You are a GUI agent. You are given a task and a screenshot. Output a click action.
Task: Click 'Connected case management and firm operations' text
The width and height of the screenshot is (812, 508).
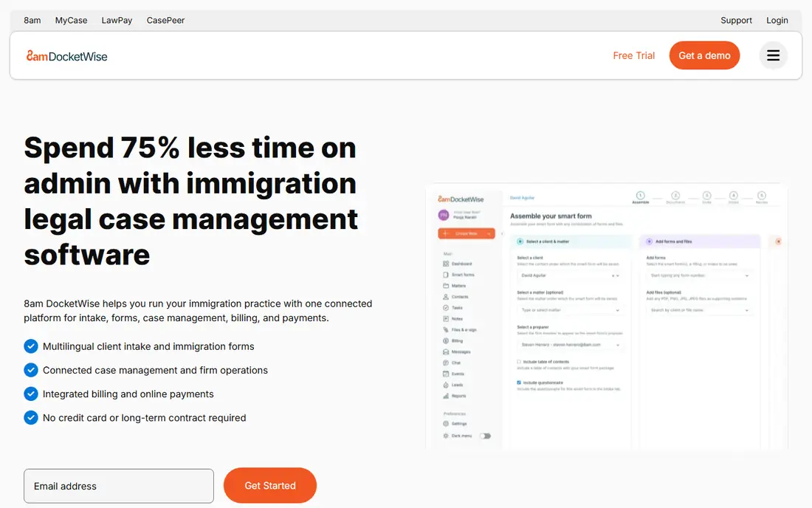[155, 370]
